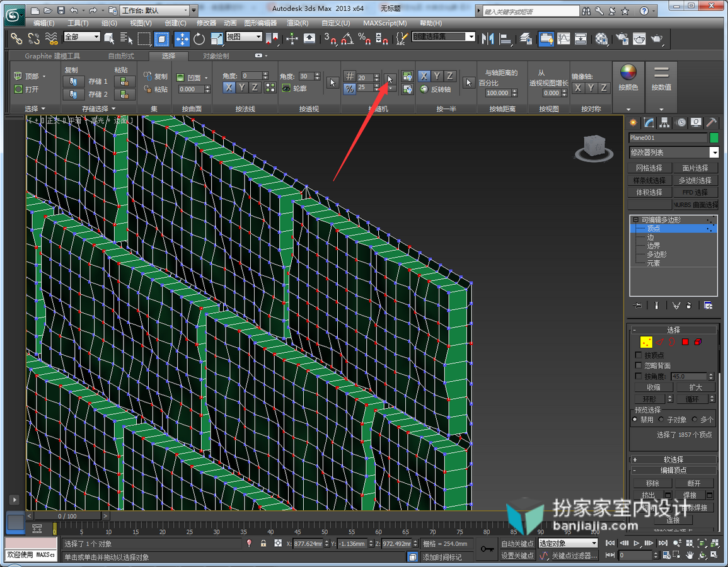The width and height of the screenshot is (728, 567).
Task: Open the 编辑(E) menu
Action: pos(43,23)
